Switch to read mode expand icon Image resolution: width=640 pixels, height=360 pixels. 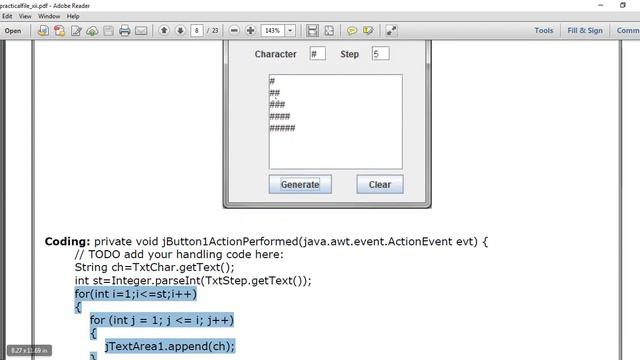click(x=391, y=31)
